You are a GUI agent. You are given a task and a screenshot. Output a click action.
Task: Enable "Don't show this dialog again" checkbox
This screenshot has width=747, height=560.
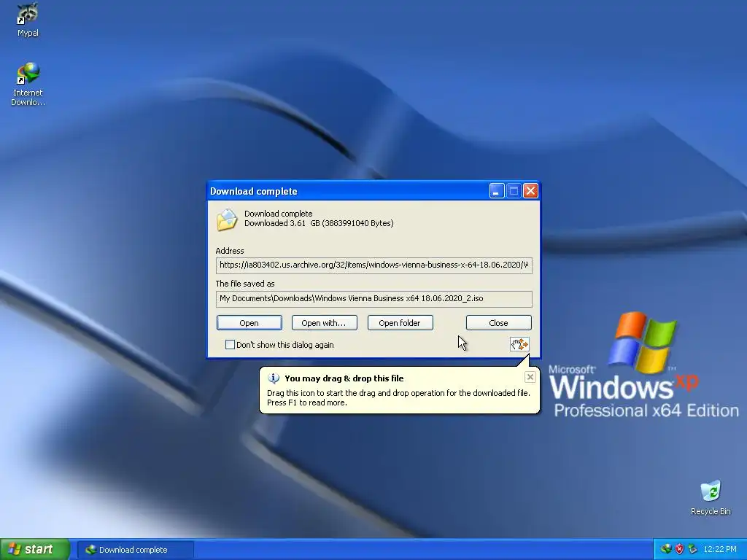230,344
